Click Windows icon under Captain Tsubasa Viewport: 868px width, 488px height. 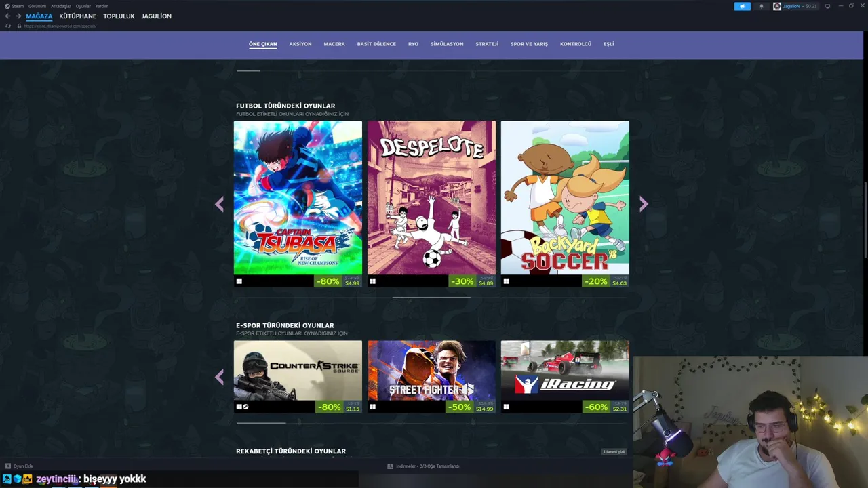239,281
